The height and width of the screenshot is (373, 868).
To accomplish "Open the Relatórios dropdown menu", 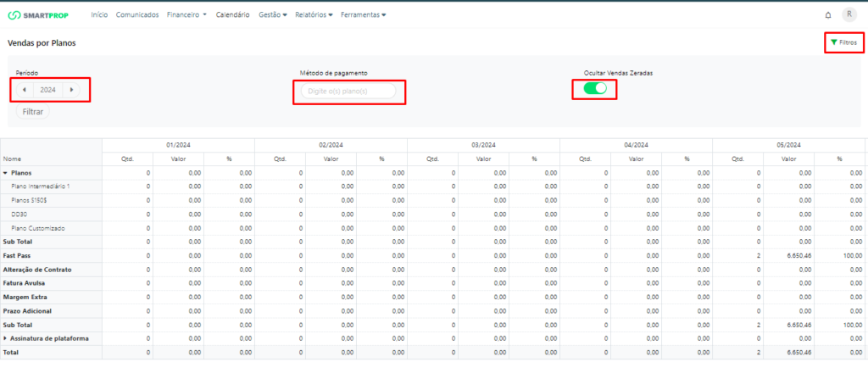I will click(314, 14).
